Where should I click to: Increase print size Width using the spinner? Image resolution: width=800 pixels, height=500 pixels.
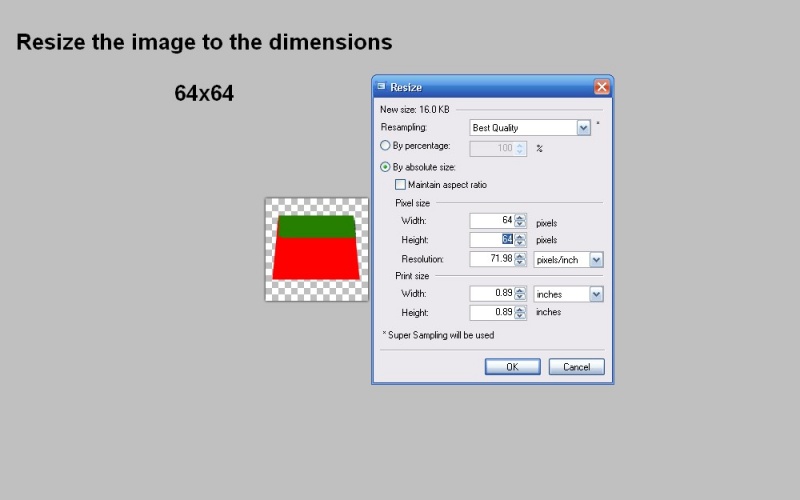520,290
